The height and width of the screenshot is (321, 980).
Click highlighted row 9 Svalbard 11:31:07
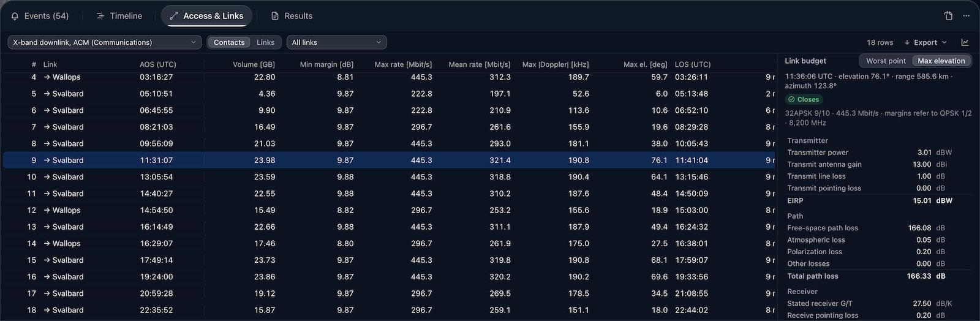[x=390, y=160]
